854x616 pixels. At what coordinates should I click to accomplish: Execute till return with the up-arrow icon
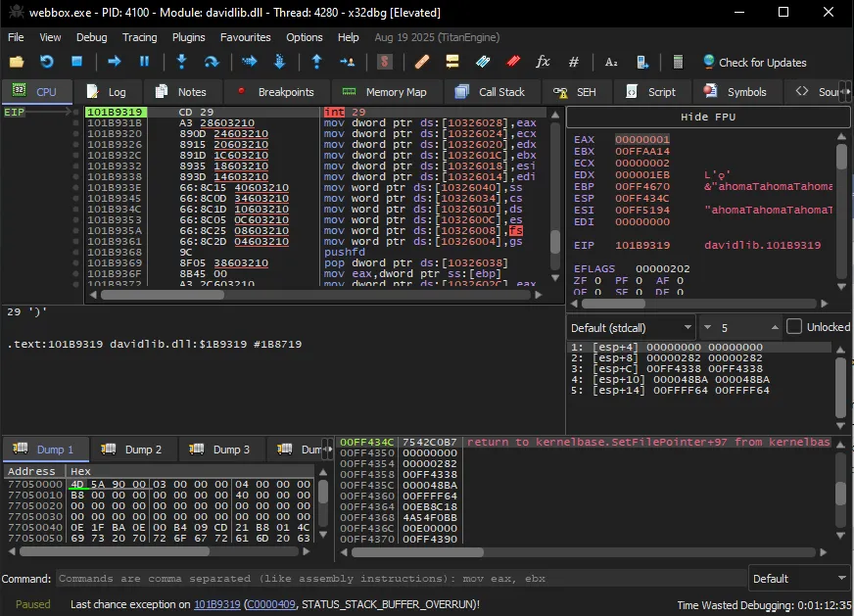316,62
